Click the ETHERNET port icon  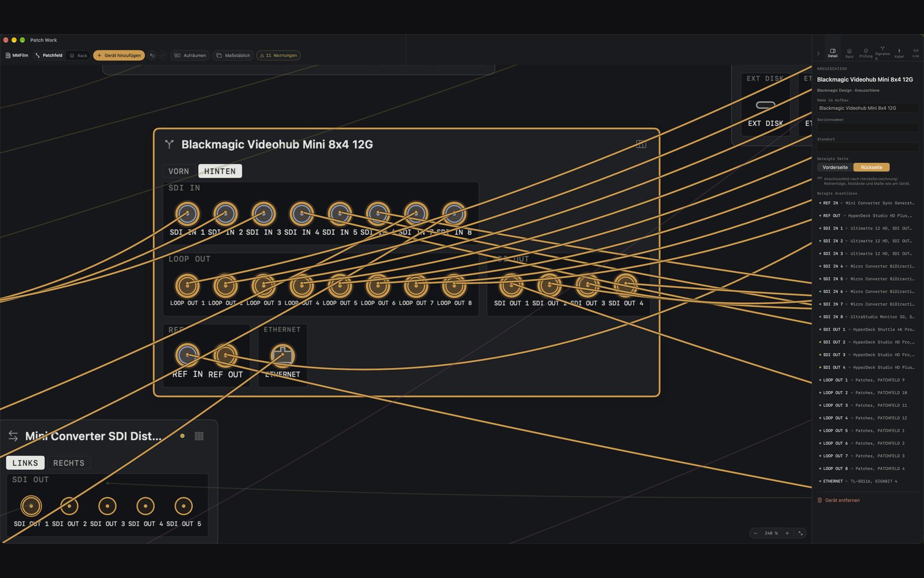pyautogui.click(x=282, y=355)
